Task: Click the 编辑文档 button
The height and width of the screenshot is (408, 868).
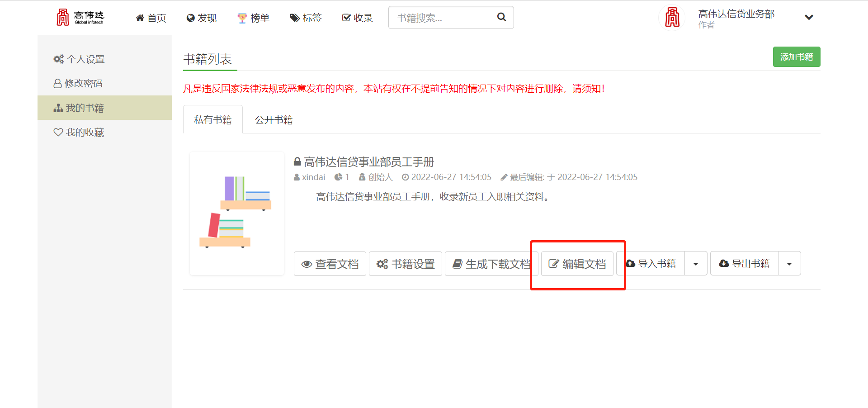Action: [577, 264]
